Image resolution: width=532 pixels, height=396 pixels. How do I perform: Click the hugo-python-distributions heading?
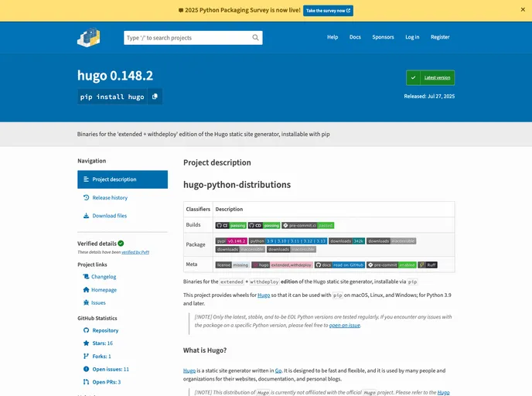pos(237,185)
